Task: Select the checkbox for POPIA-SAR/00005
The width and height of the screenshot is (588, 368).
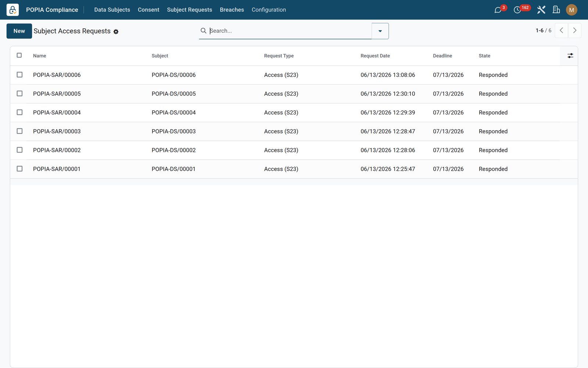Action: click(19, 93)
